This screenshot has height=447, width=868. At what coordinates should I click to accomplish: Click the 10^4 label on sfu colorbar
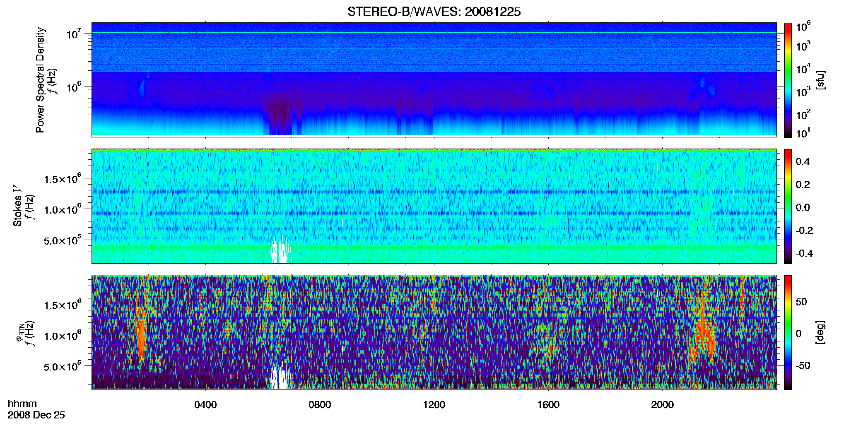[803, 69]
